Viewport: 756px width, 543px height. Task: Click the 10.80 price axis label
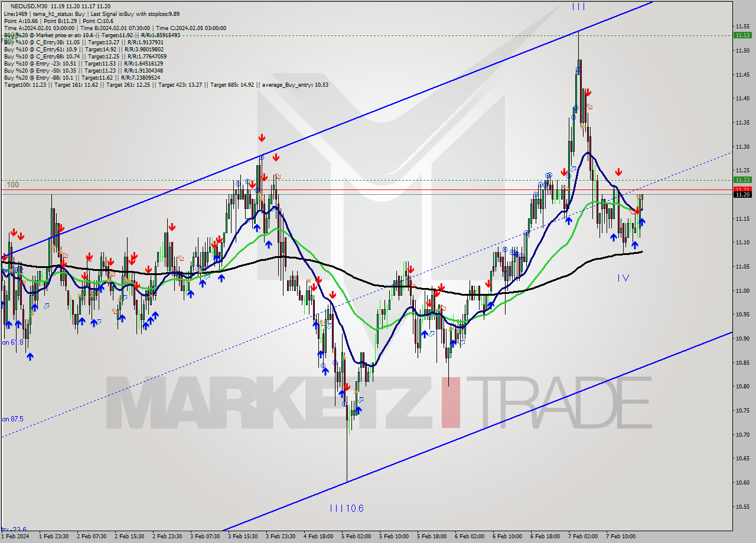click(742, 386)
